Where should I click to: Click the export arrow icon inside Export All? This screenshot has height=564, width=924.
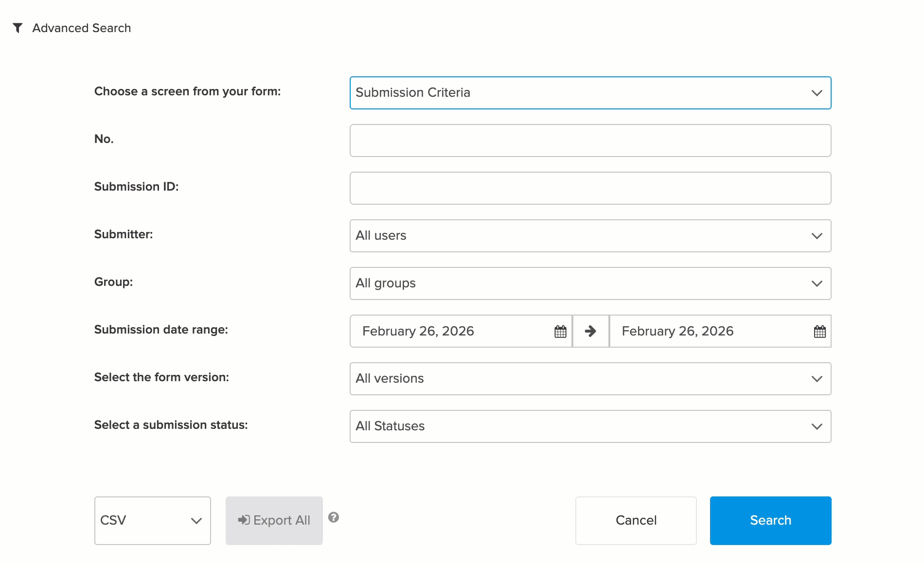(244, 520)
